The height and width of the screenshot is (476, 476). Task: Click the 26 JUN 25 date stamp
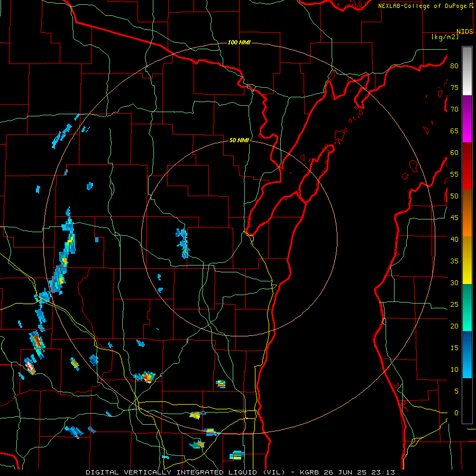(x=345, y=472)
